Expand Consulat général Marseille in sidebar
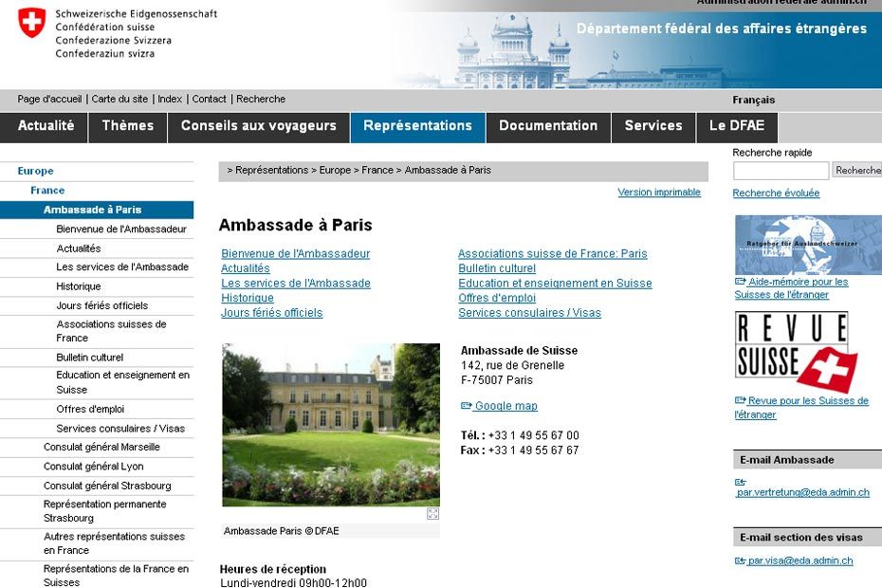This screenshot has height=588, width=882. (101, 447)
